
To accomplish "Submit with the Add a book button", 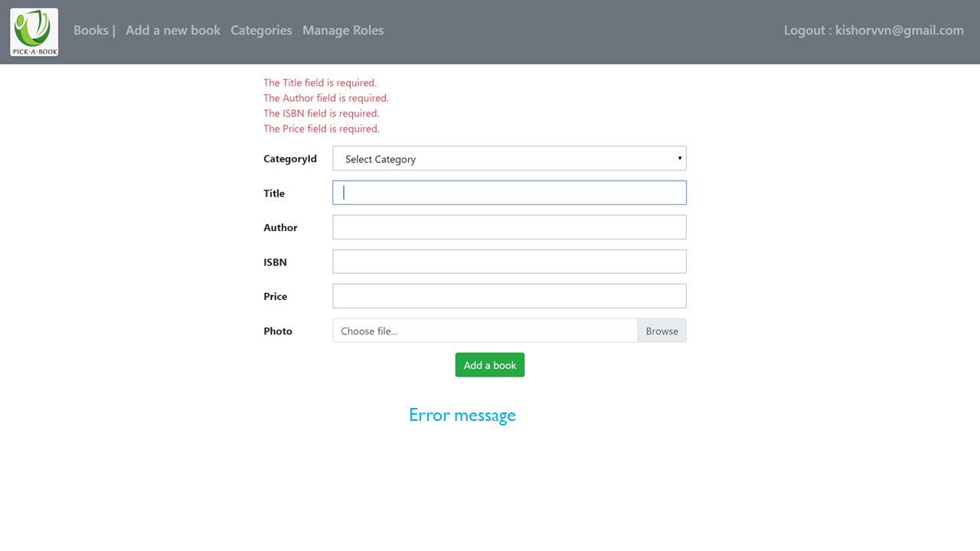I will [x=490, y=365].
